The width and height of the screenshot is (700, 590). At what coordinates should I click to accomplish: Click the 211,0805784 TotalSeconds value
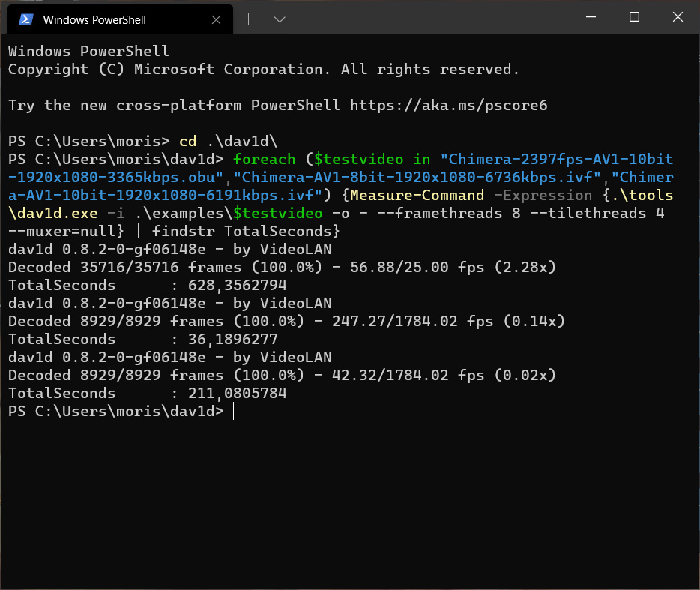click(237, 394)
